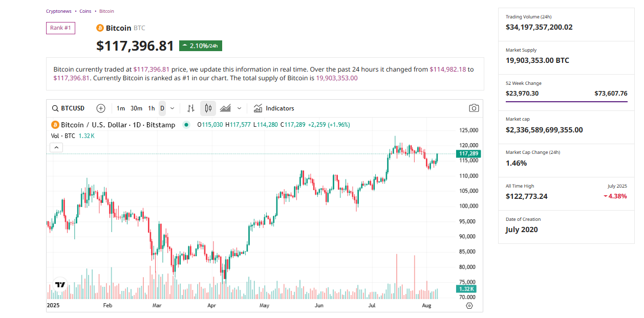
Task: Select the 30m timeframe tab
Action: tap(136, 108)
